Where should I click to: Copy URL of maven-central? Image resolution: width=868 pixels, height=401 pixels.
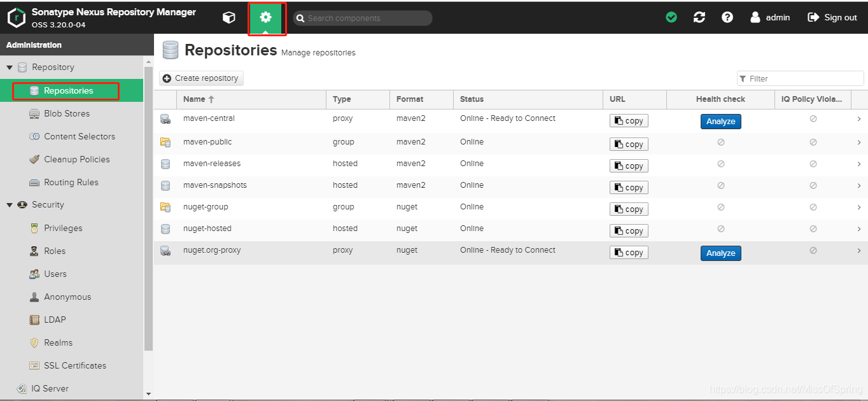(x=629, y=121)
